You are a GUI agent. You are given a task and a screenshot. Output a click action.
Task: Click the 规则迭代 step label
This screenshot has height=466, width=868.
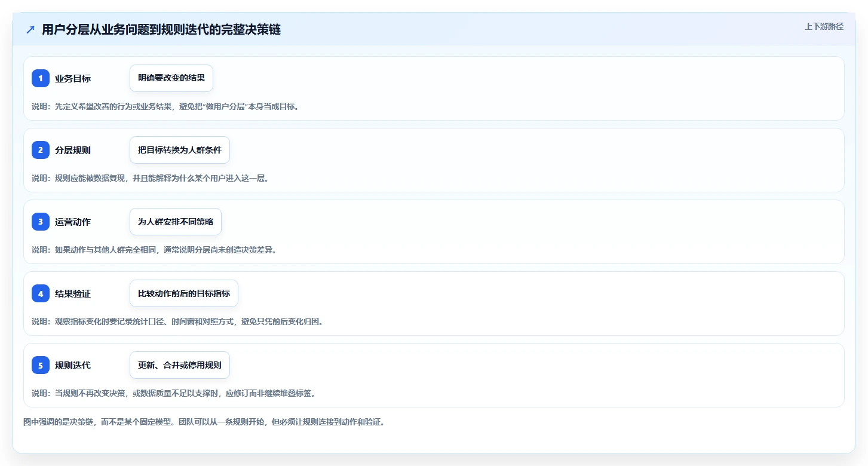[73, 365]
